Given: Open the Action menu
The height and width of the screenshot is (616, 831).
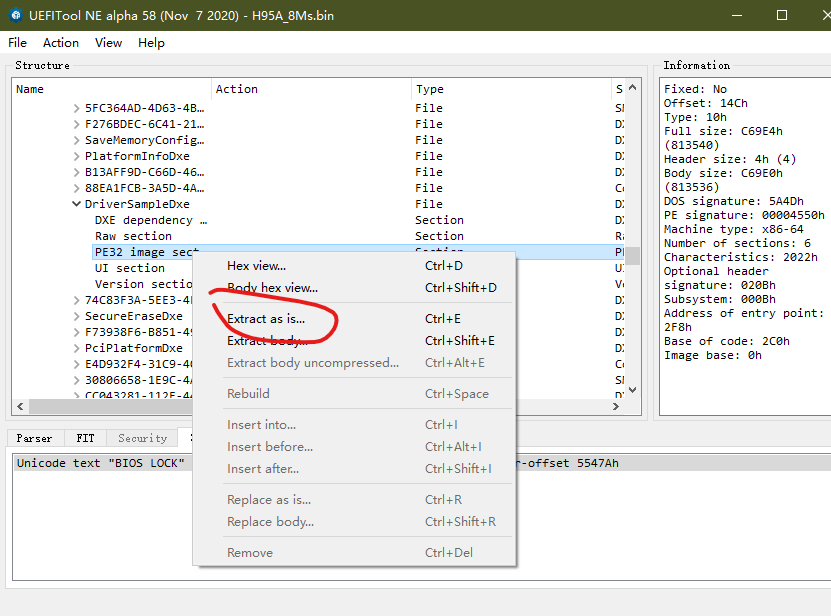Looking at the screenshot, I should 61,43.
